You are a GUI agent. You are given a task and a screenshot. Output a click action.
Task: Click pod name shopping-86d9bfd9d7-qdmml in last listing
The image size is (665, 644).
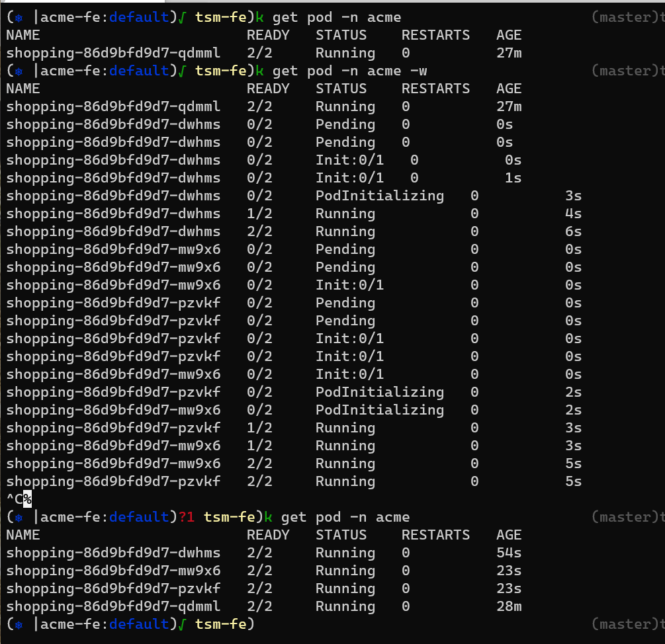[x=113, y=606]
